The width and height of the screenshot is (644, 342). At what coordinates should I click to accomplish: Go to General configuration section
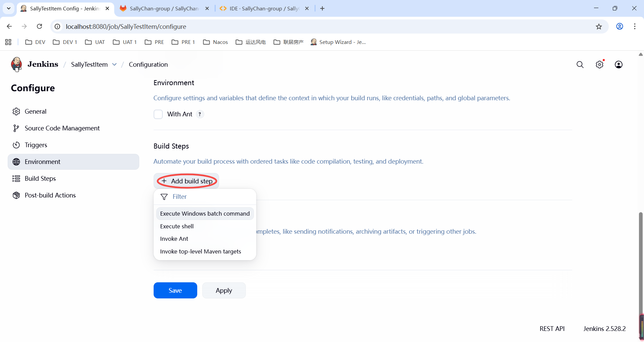coord(73,111)
